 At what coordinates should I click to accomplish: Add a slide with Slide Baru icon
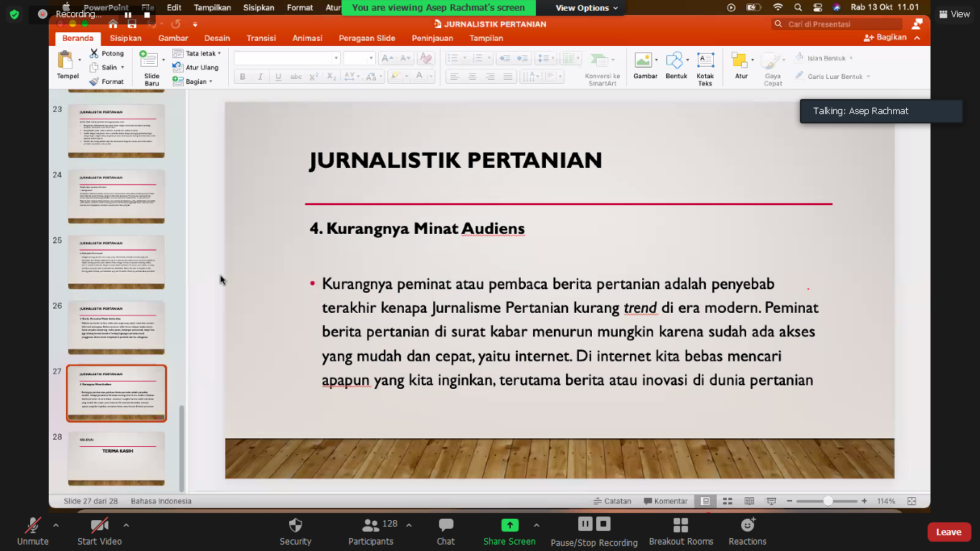point(149,60)
